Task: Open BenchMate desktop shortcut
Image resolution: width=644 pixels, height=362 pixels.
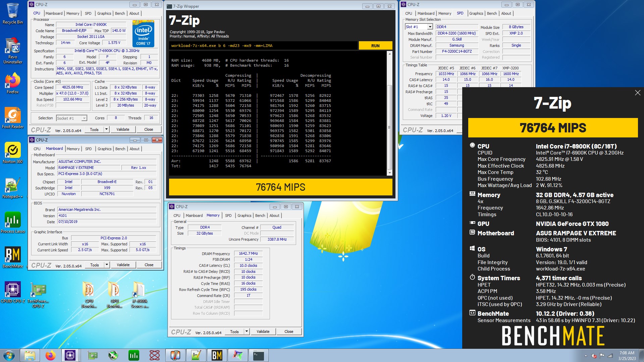Action: tap(12, 257)
